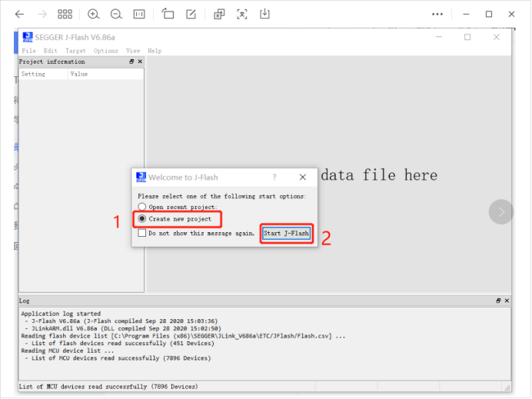Undock the Project information panel
The image size is (532, 399).
tap(131, 62)
